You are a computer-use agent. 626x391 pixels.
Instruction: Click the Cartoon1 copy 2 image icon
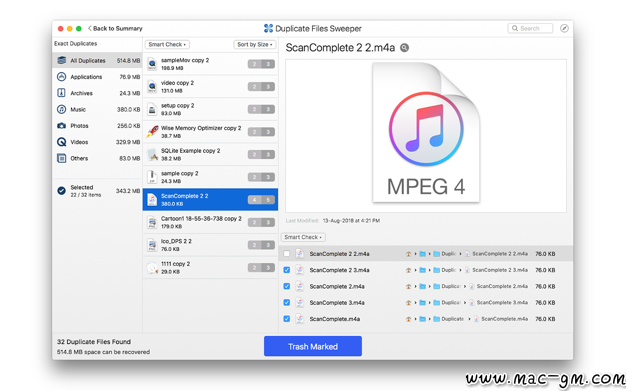(152, 222)
